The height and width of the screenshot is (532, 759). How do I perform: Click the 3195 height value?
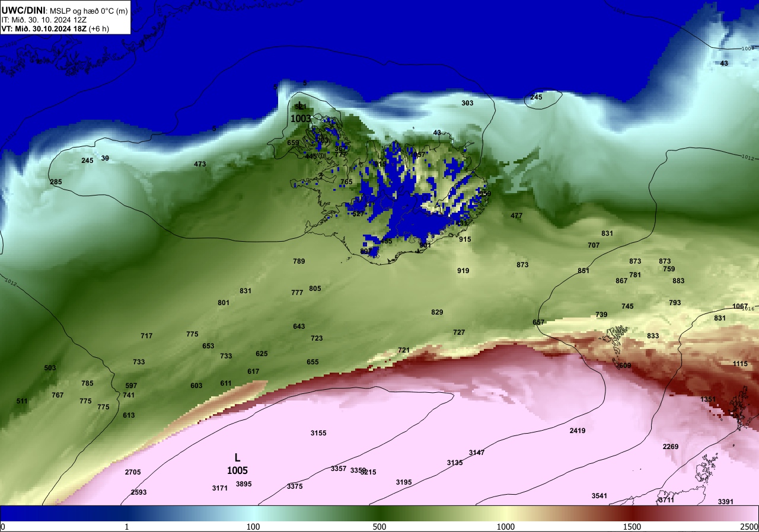(x=404, y=482)
